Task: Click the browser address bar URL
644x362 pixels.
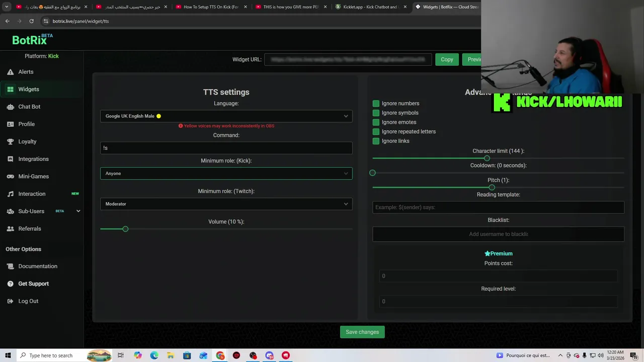Action: point(80,21)
